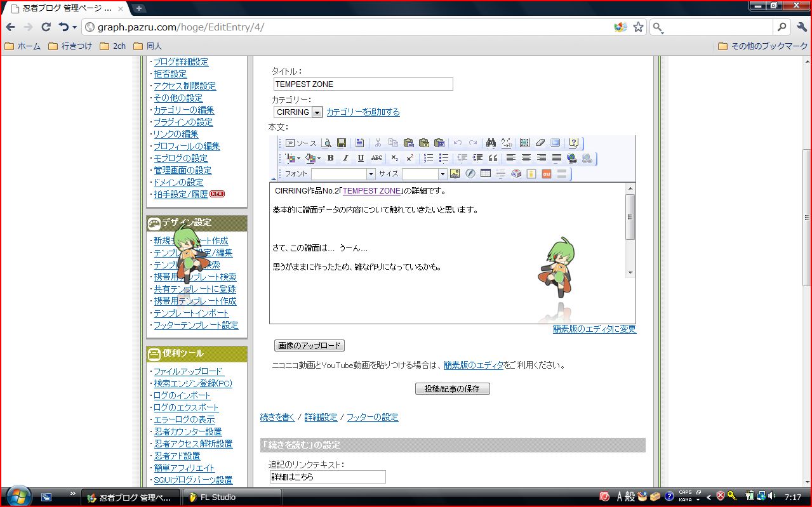Click the フッターの設定 link
The width and height of the screenshot is (812, 507).
(x=372, y=417)
